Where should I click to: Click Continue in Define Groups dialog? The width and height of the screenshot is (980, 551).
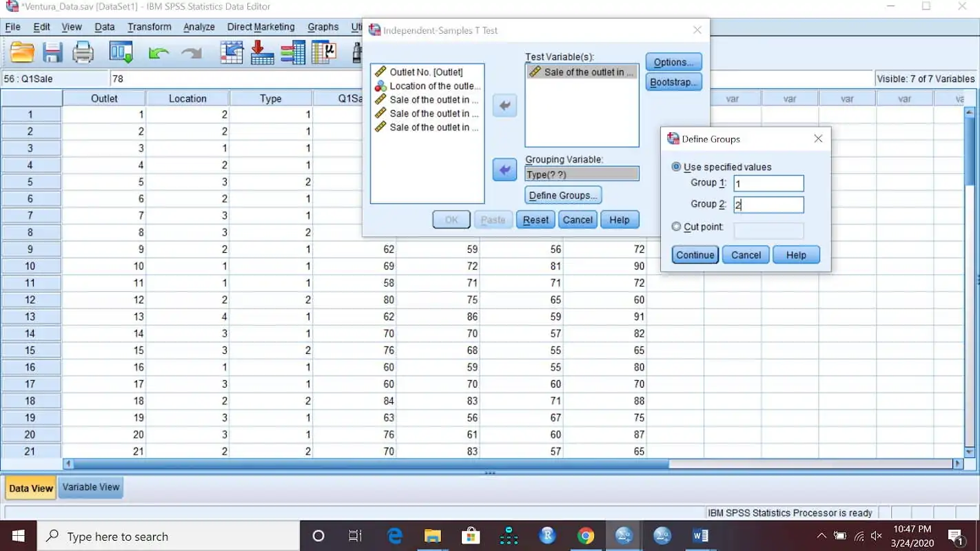pyautogui.click(x=695, y=255)
